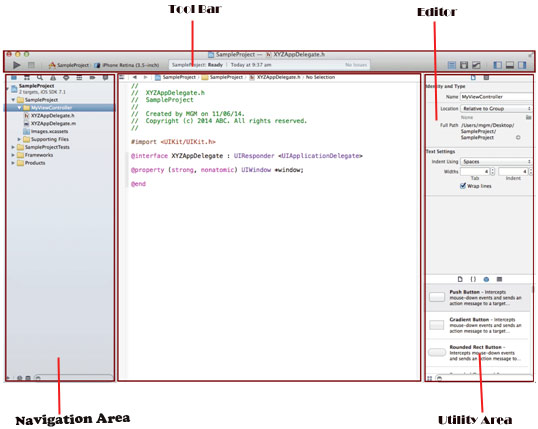
Task: Toggle the Utilities pane visibility
Action: pos(522,65)
